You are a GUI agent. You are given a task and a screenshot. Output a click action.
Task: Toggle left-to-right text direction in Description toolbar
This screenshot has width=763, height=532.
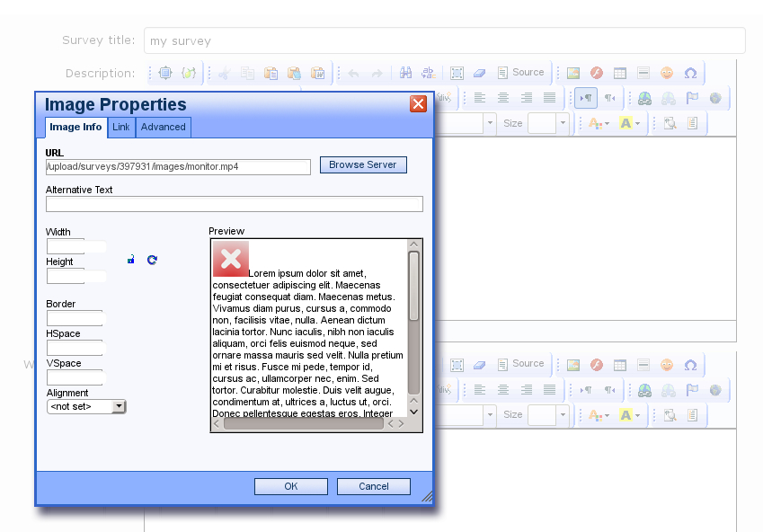(x=586, y=99)
